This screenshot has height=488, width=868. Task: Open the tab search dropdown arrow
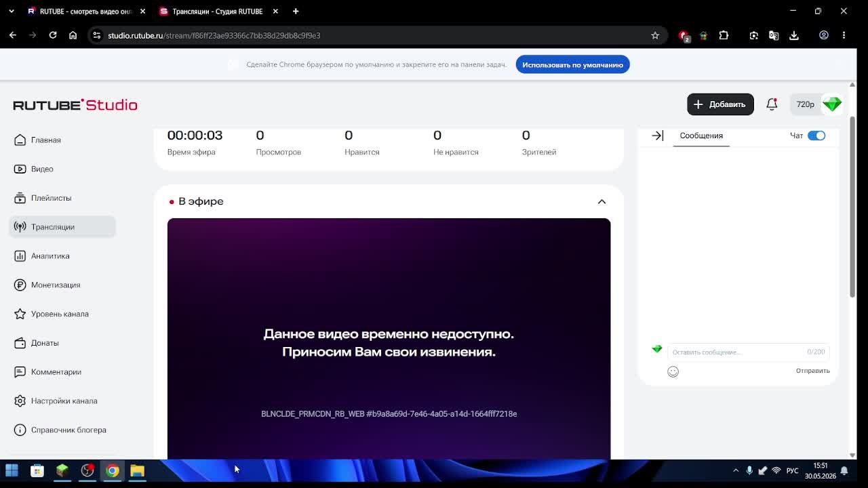12,12
